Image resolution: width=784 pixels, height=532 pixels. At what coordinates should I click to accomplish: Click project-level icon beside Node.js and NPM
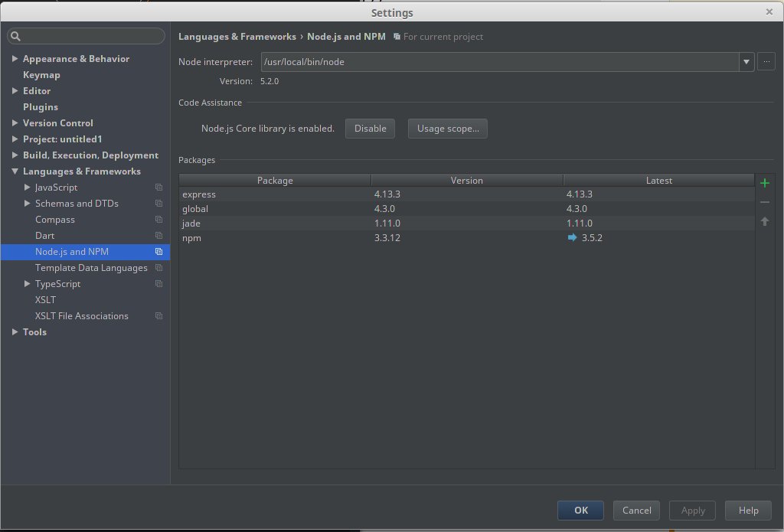click(158, 252)
